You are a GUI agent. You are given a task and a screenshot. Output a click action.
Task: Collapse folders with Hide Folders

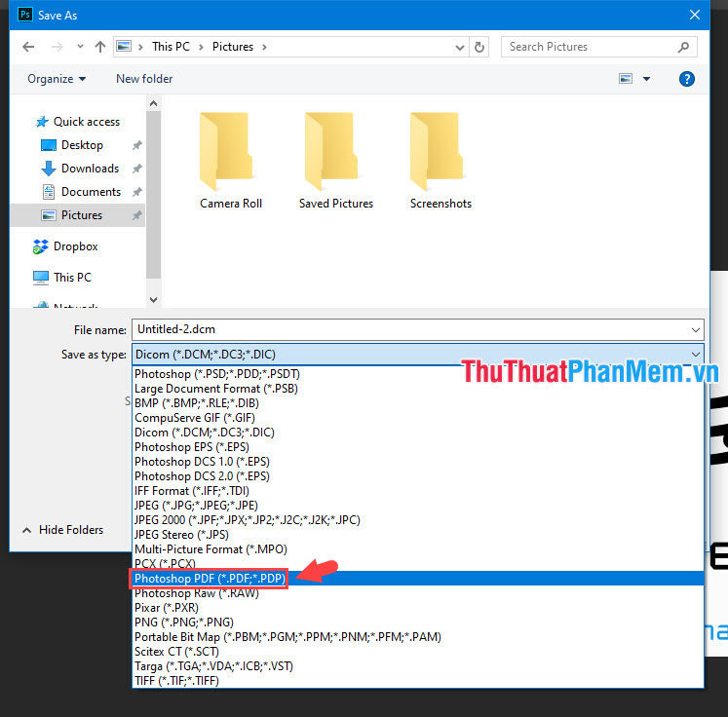click(x=62, y=530)
